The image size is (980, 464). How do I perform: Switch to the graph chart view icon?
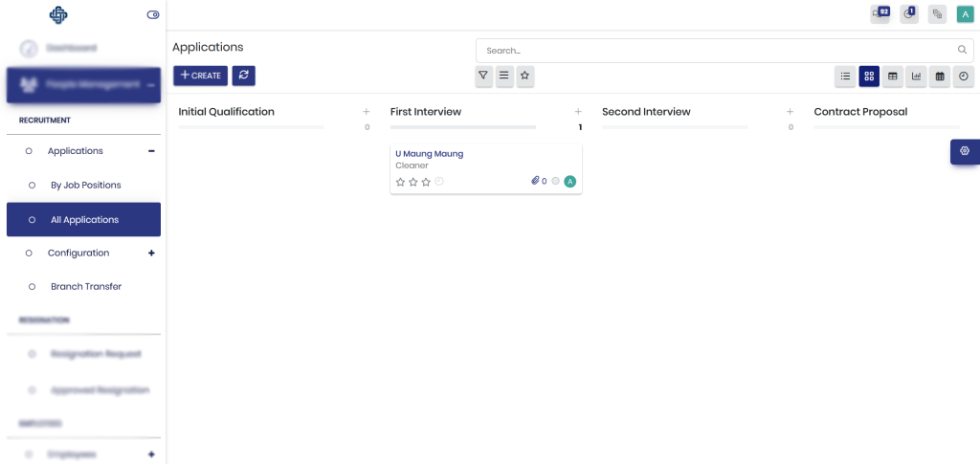(916, 77)
